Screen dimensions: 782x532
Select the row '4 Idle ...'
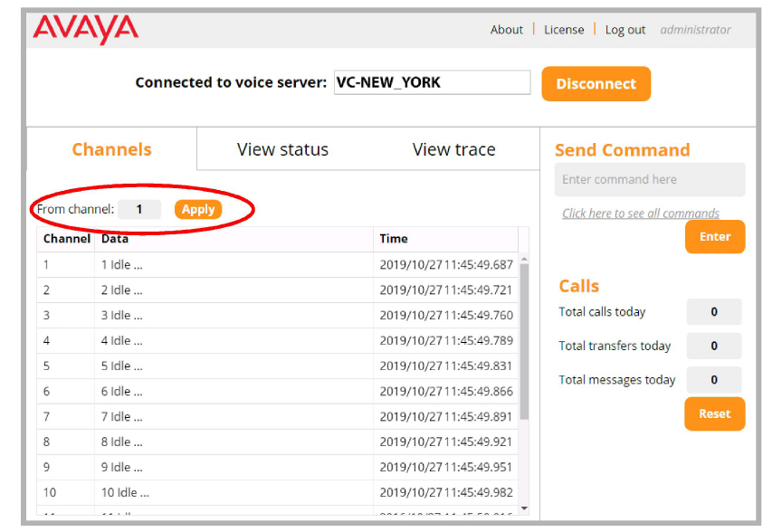(x=277, y=341)
